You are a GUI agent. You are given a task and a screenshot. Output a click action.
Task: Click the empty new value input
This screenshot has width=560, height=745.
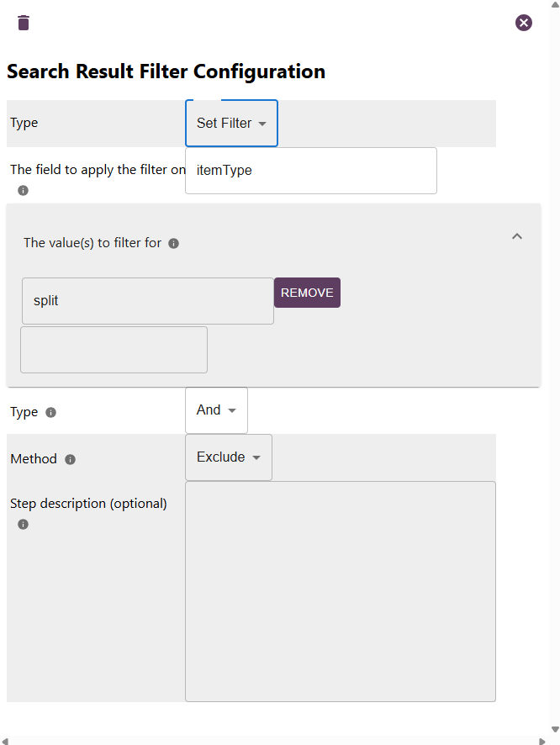[114, 350]
